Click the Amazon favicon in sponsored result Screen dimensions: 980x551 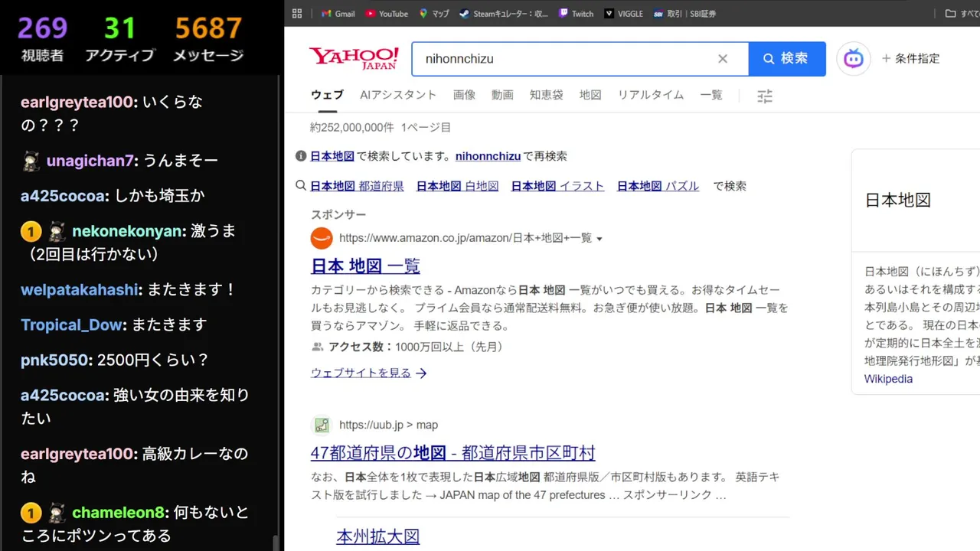[x=322, y=238]
